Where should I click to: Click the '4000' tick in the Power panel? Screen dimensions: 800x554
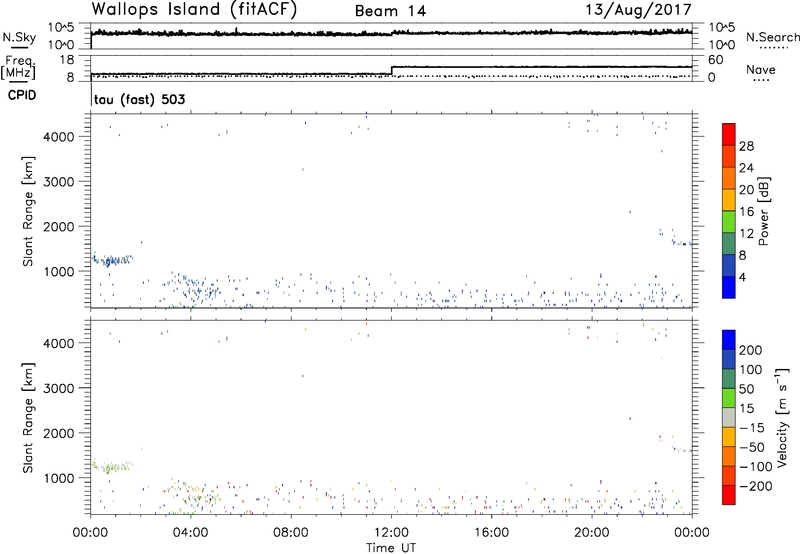pyautogui.click(x=59, y=137)
